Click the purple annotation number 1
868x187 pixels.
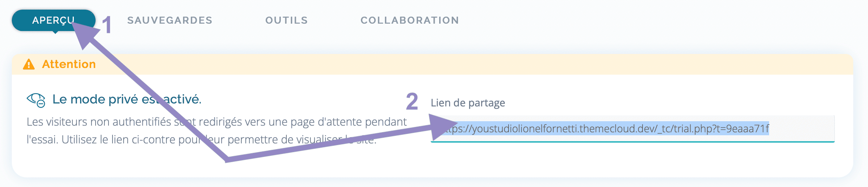click(106, 25)
